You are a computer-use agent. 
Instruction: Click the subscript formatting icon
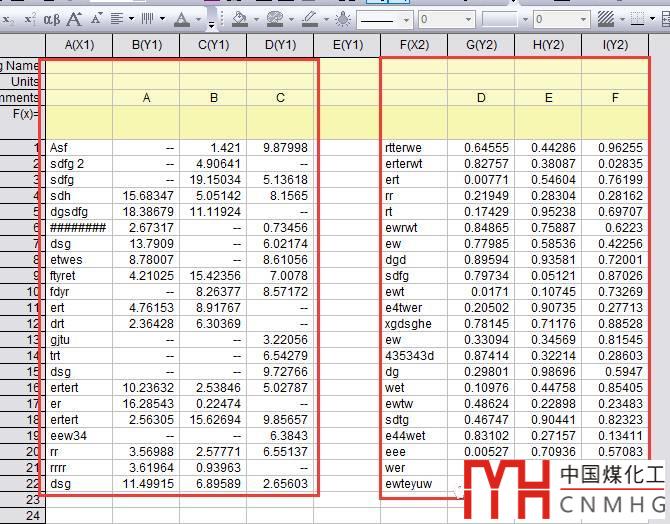7,19
